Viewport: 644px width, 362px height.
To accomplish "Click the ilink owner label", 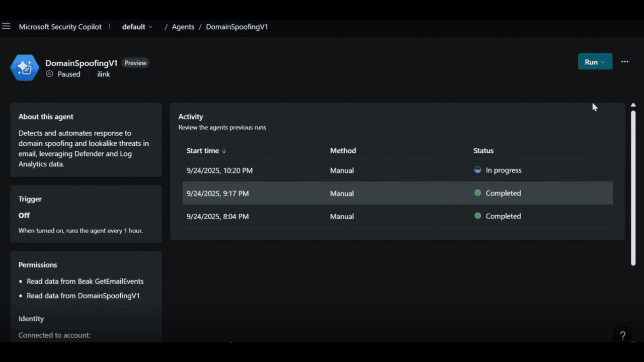I will click(104, 74).
